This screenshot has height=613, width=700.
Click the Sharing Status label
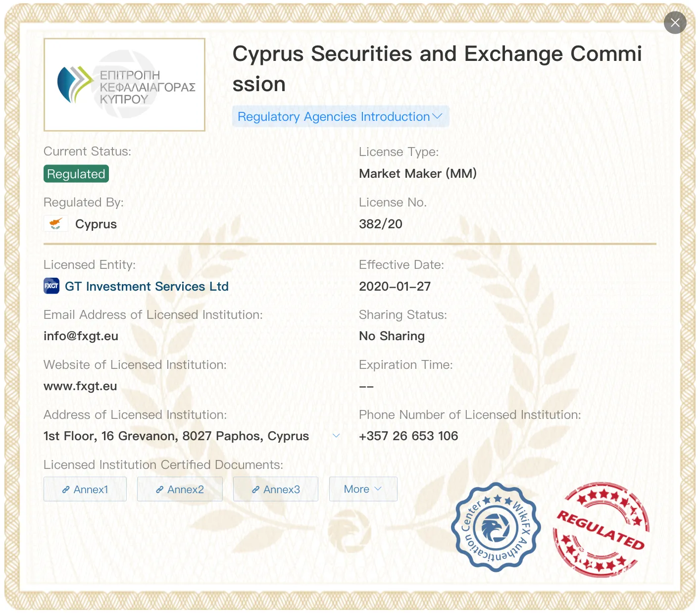coord(403,315)
